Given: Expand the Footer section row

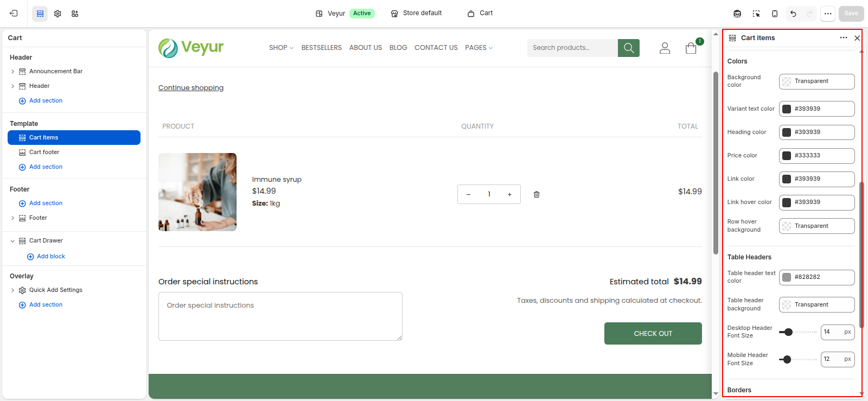Looking at the screenshot, I should [x=12, y=218].
